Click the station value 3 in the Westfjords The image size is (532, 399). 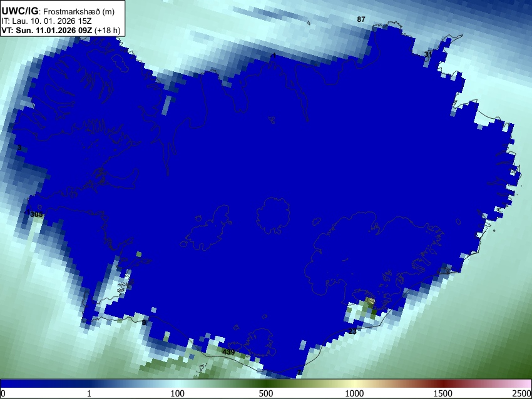(19, 148)
